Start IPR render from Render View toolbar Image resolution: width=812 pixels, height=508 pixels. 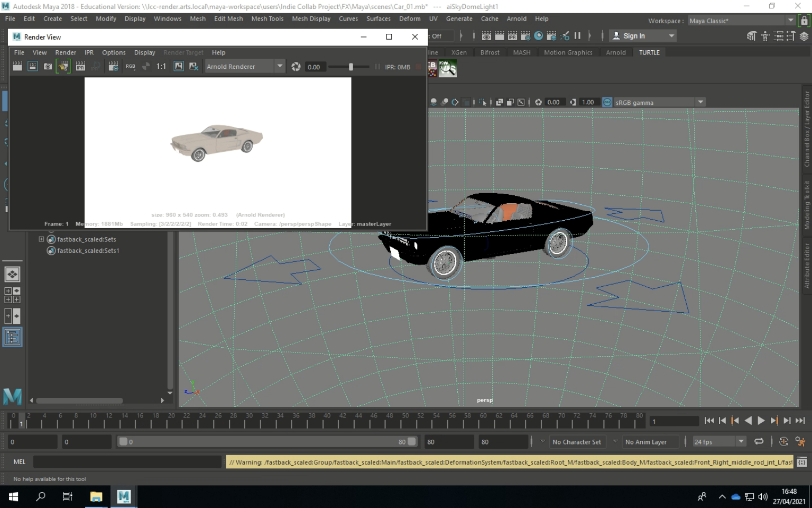click(80, 67)
